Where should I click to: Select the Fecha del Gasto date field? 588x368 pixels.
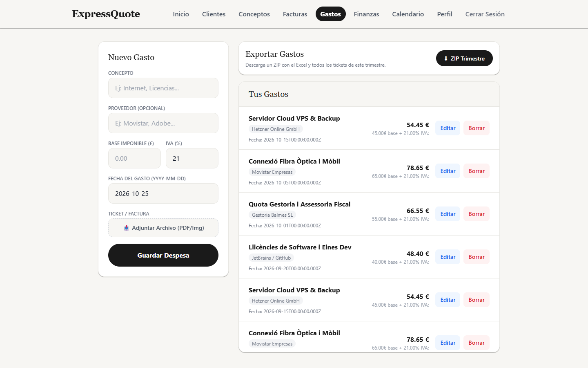163,193
